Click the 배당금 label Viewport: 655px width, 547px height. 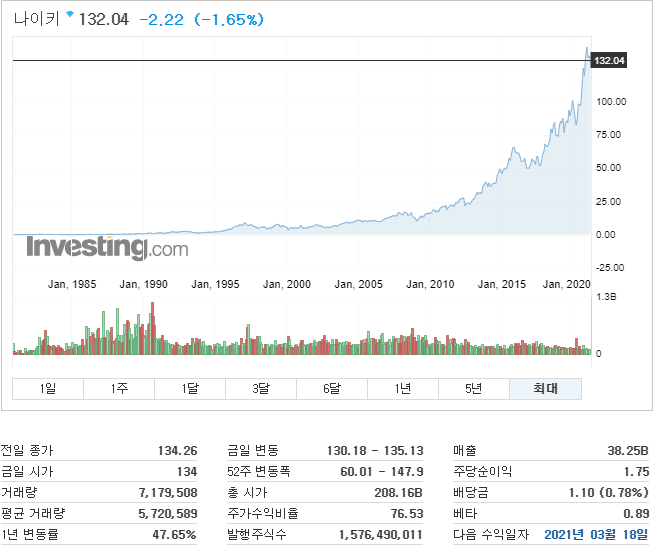coord(471,492)
